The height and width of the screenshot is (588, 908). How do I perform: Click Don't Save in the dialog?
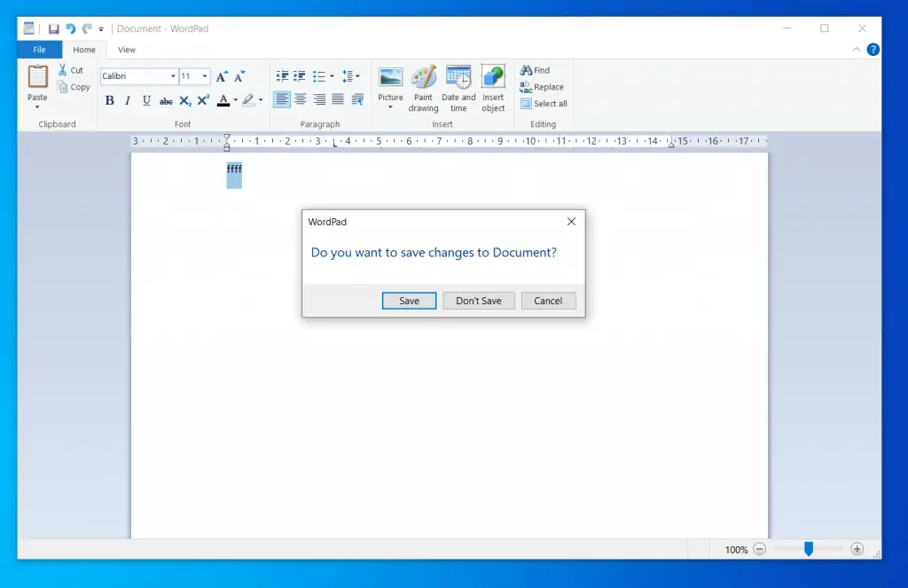click(x=479, y=301)
